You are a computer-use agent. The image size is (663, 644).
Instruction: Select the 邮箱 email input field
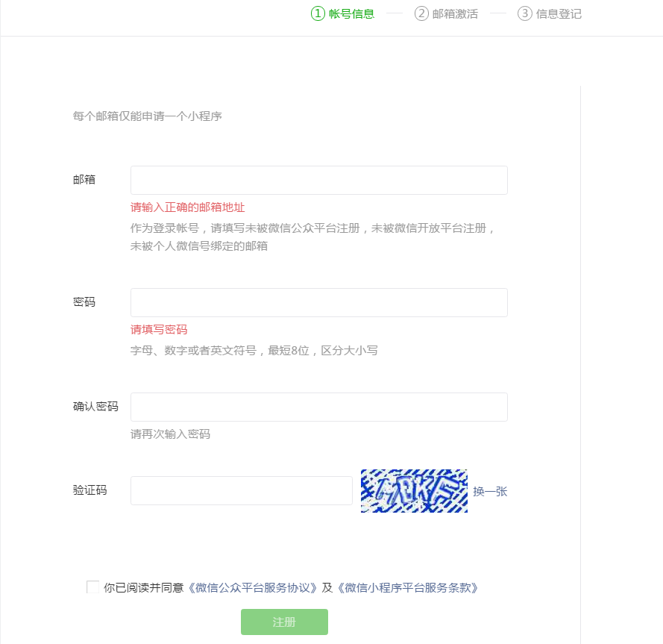point(318,180)
